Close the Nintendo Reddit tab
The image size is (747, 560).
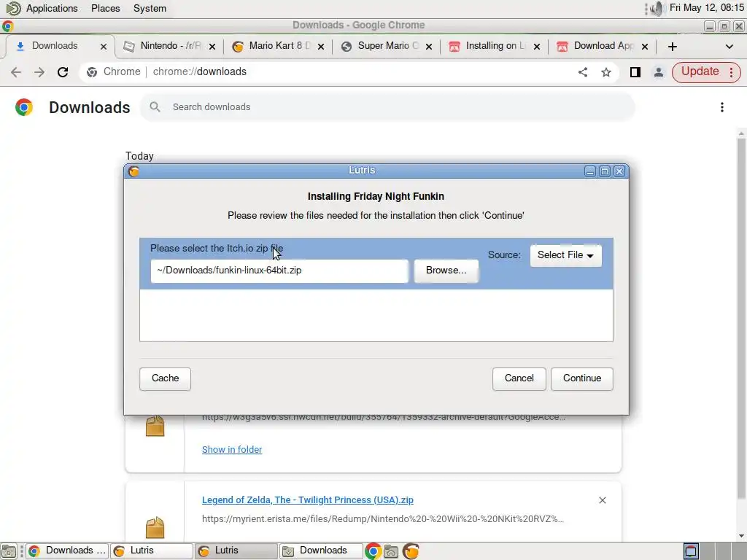pos(212,47)
